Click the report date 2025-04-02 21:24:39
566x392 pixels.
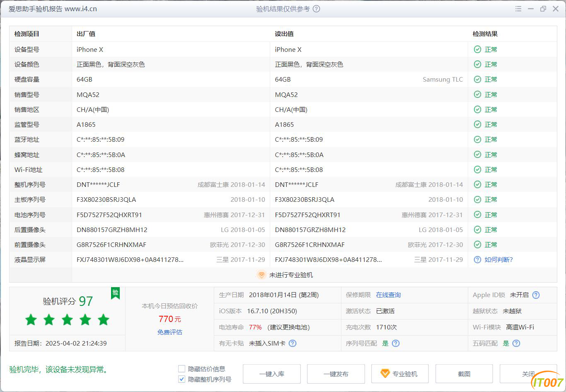click(76, 344)
